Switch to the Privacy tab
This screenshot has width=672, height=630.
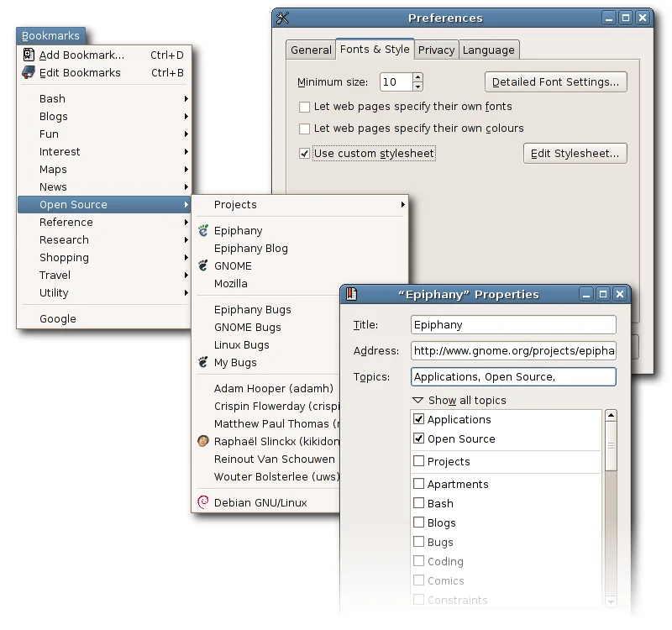[436, 50]
